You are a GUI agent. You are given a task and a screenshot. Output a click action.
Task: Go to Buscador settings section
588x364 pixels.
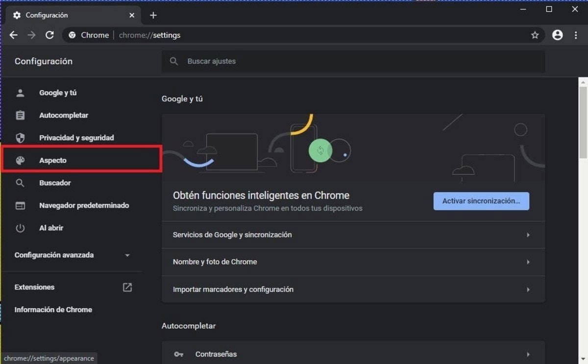point(55,183)
